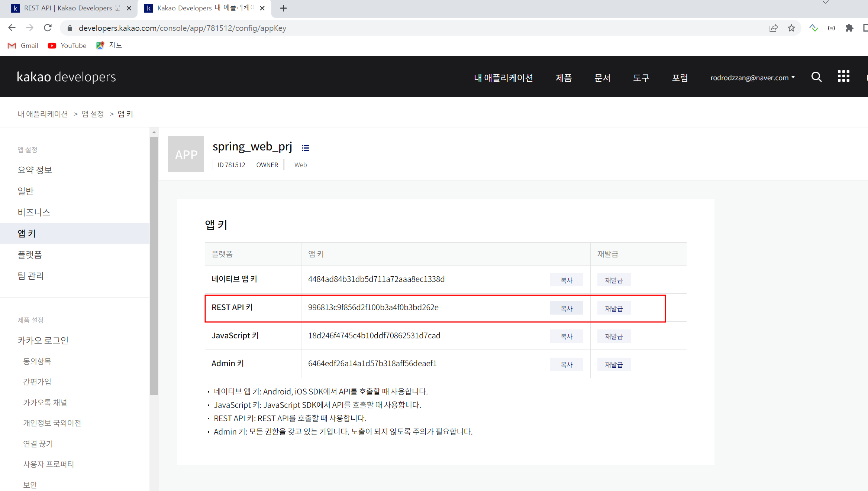868x491 pixels.
Task: Click the OWNER badge
Action: [267, 165]
